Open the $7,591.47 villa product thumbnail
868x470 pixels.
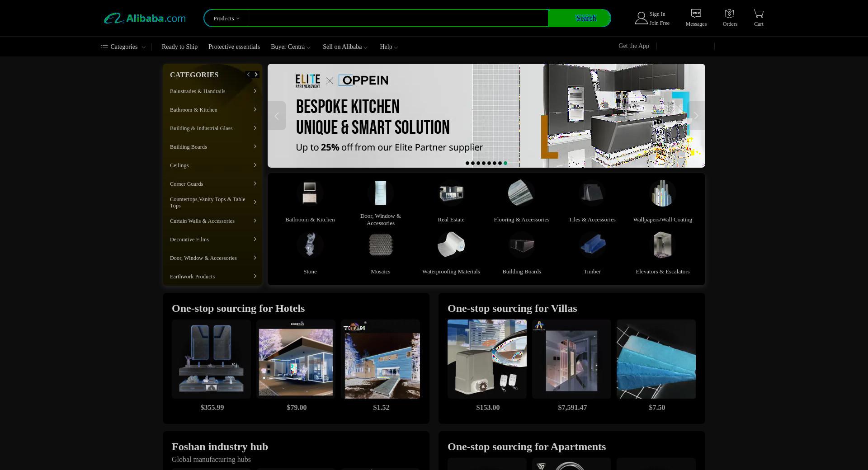tap(571, 359)
